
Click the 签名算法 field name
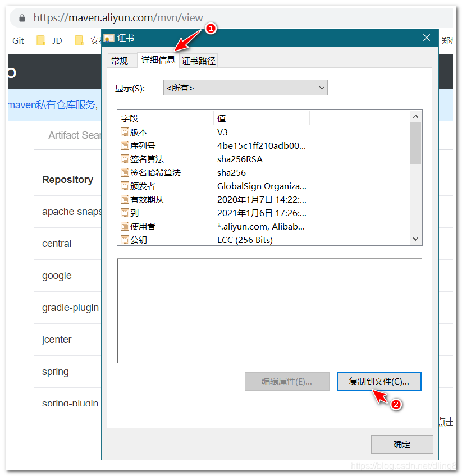pyautogui.click(x=147, y=159)
